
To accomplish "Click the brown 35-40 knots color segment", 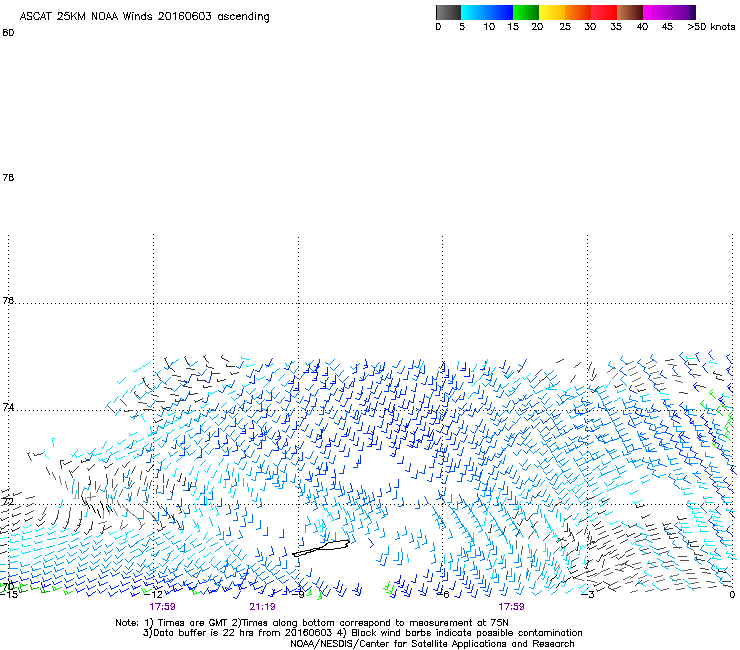I will 630,12.
